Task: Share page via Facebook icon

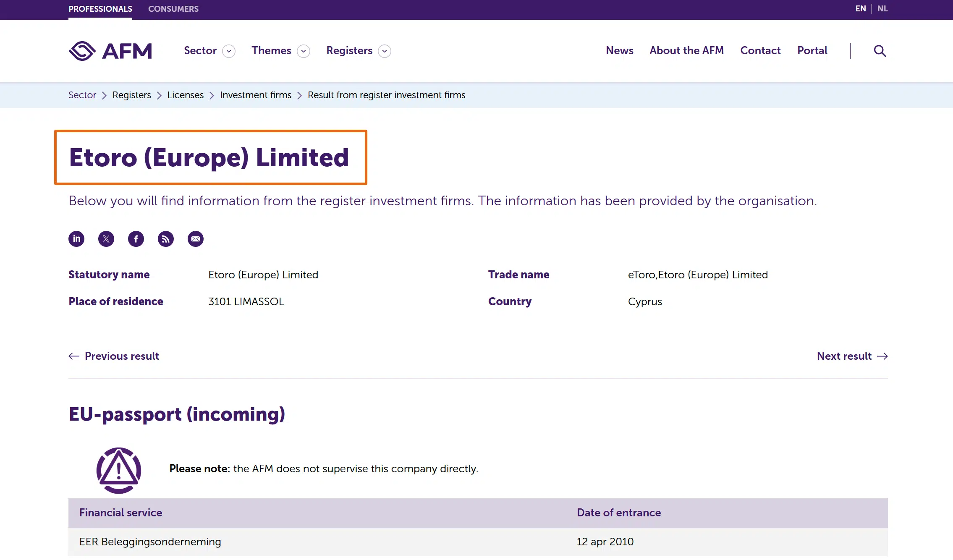Action: 136,239
